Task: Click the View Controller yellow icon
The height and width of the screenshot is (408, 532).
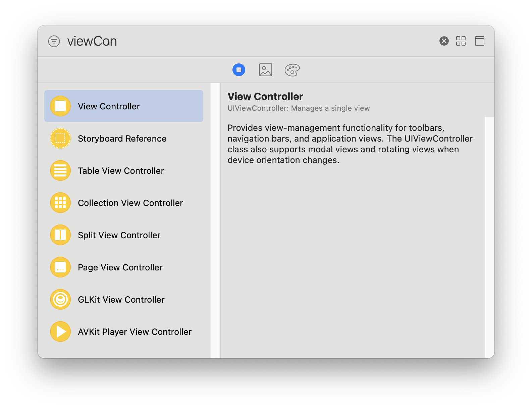Action: coord(60,106)
